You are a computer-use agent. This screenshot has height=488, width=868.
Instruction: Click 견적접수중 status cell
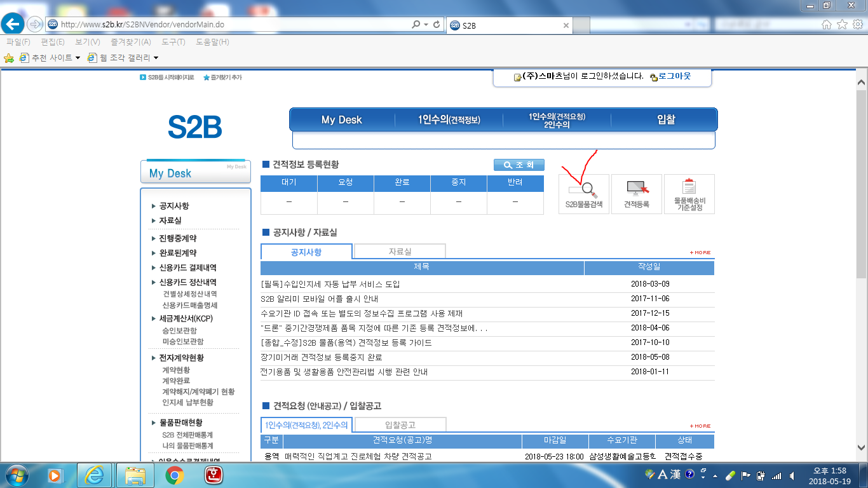[x=683, y=456]
